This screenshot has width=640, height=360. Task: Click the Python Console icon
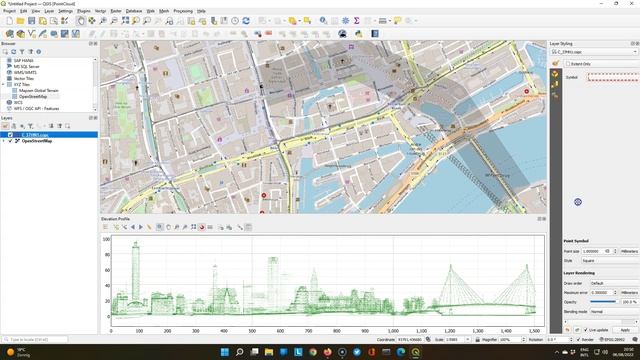(x=358, y=34)
